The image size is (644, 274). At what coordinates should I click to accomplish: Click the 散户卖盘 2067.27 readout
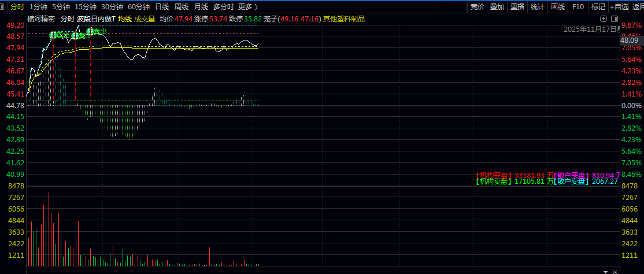[x=585, y=181]
